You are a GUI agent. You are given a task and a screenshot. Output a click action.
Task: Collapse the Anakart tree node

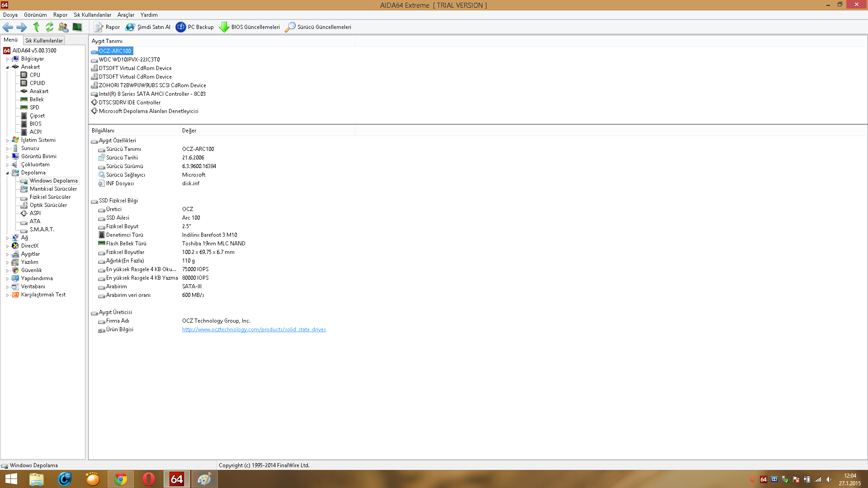pyautogui.click(x=7, y=67)
